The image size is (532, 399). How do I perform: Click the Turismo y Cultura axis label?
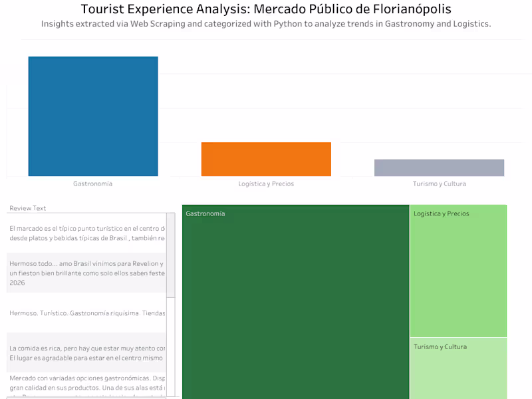439,184
